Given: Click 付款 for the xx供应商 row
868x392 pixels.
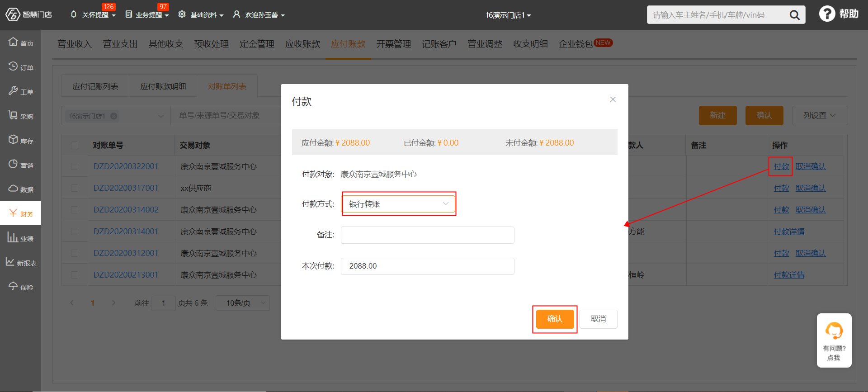Looking at the screenshot, I should (781, 188).
